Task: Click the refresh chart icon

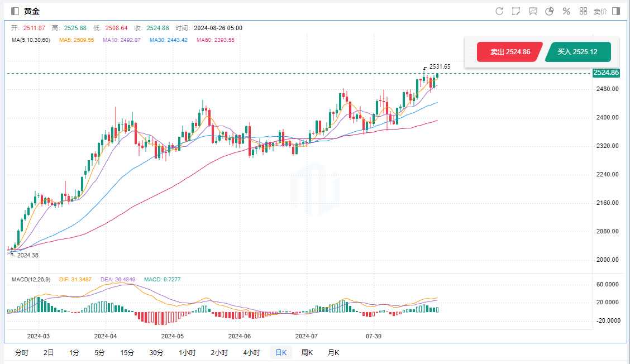Action: pyautogui.click(x=499, y=11)
